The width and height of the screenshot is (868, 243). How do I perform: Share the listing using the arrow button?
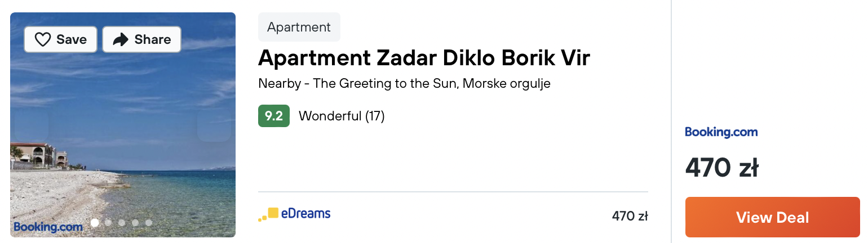pos(141,39)
